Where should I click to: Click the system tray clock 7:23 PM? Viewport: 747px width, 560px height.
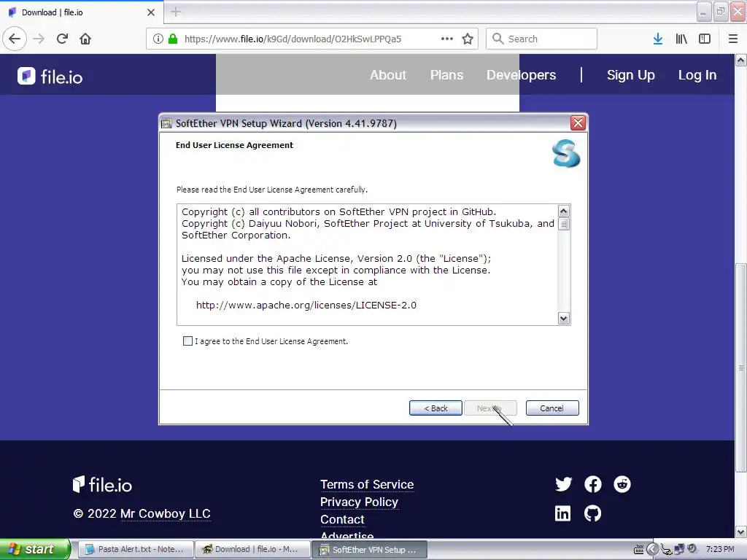coord(720,549)
